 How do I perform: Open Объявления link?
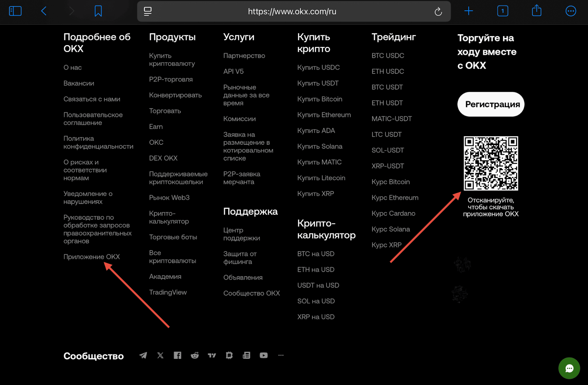(243, 278)
